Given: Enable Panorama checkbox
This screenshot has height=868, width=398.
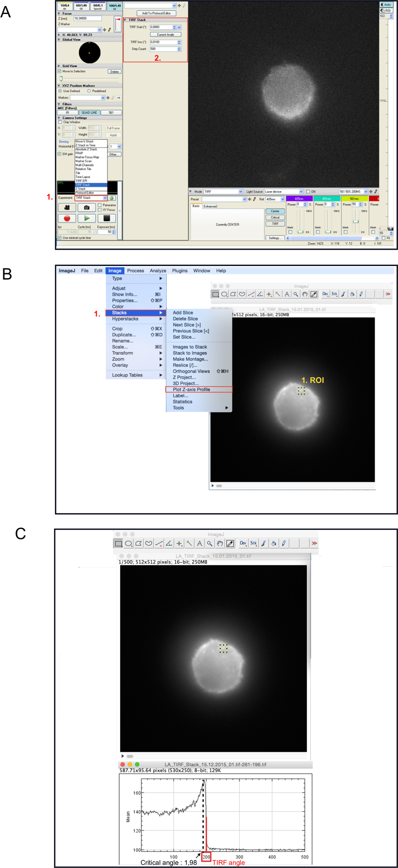Looking at the screenshot, I should coord(99,205).
